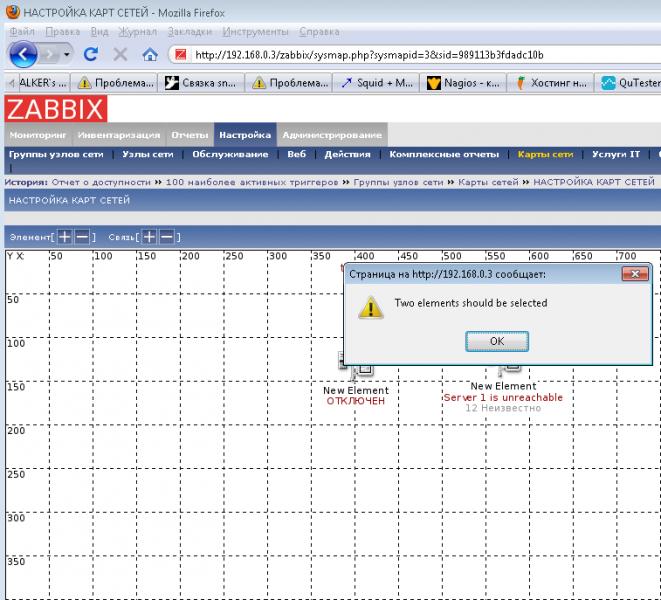Click 'Two elements should be selected' message
The image size is (661, 600).
(471, 303)
